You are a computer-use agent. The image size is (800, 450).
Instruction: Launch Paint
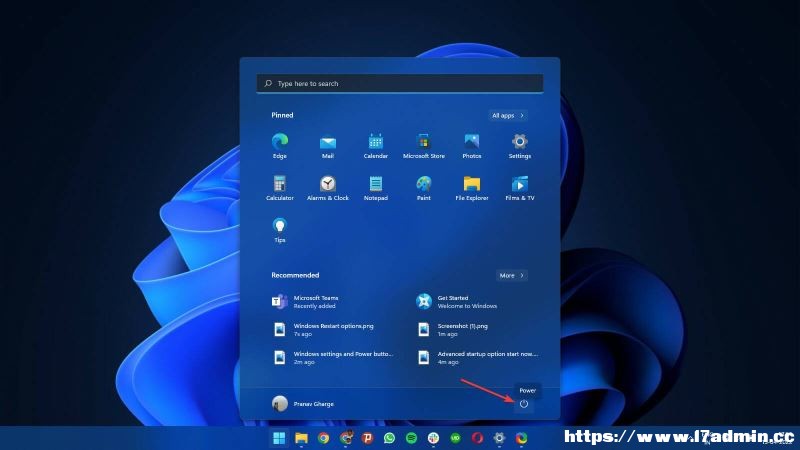click(x=423, y=188)
